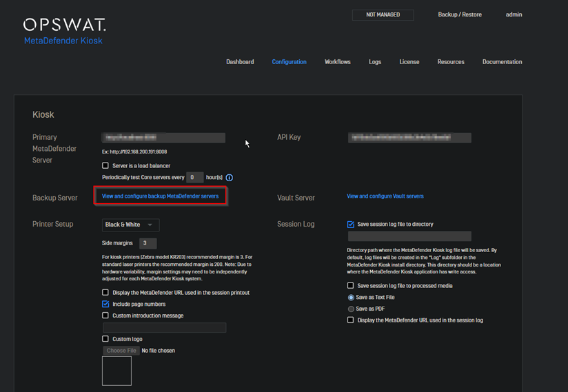Open View and configure Vault servers link
The image size is (568, 392).
click(385, 196)
